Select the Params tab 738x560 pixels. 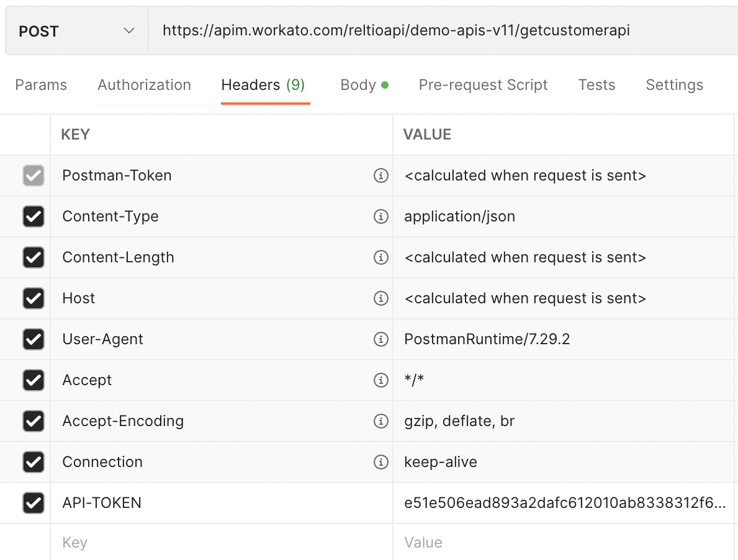pos(41,85)
